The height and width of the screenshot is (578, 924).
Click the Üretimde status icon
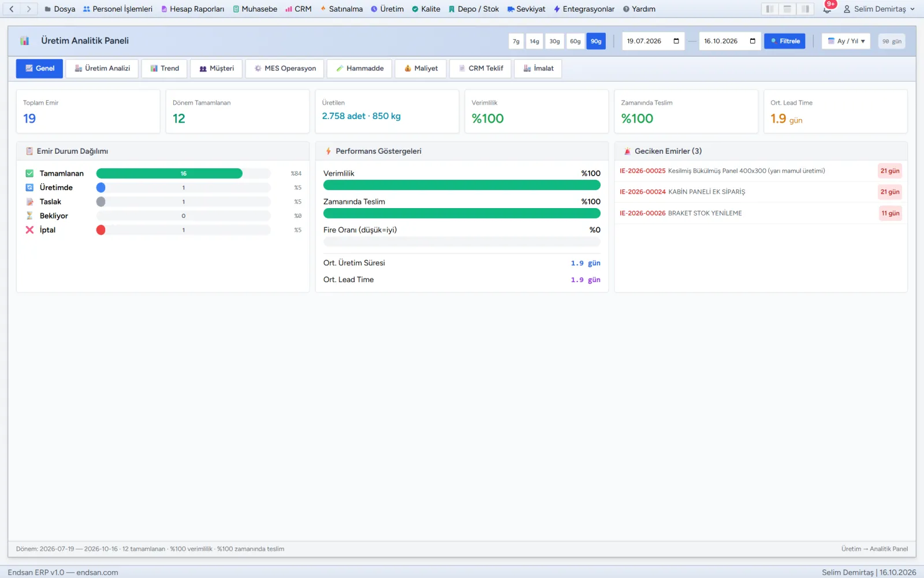pyautogui.click(x=29, y=187)
